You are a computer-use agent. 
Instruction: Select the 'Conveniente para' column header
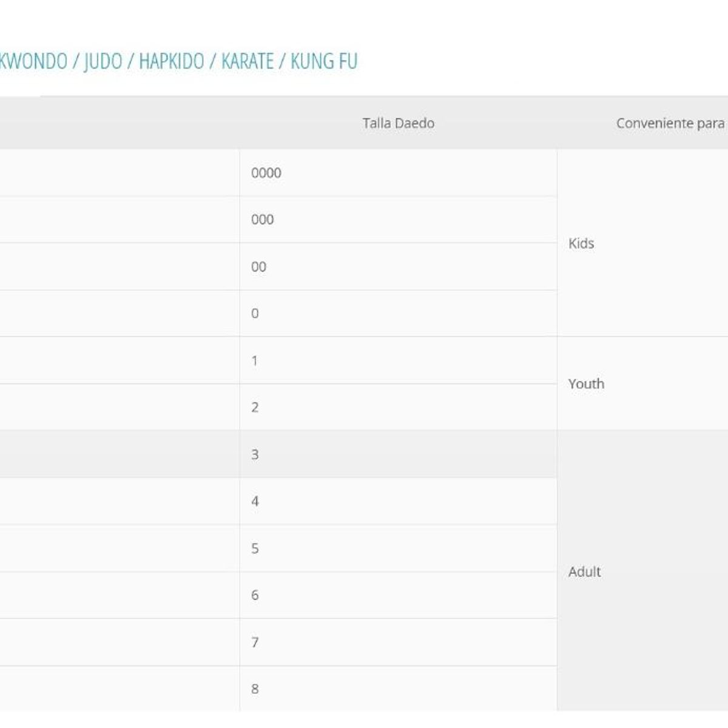click(x=670, y=123)
